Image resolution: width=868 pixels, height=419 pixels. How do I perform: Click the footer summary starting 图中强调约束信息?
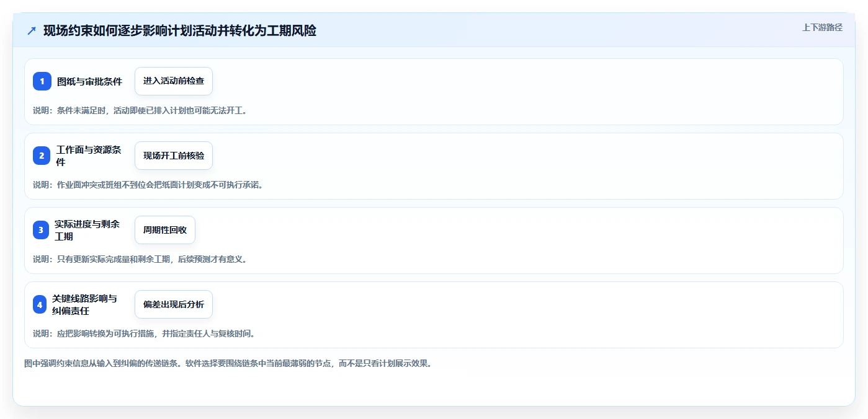pos(228,363)
